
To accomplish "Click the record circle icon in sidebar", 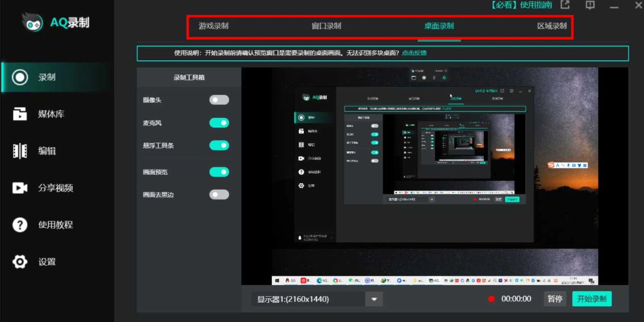I will pyautogui.click(x=20, y=77).
